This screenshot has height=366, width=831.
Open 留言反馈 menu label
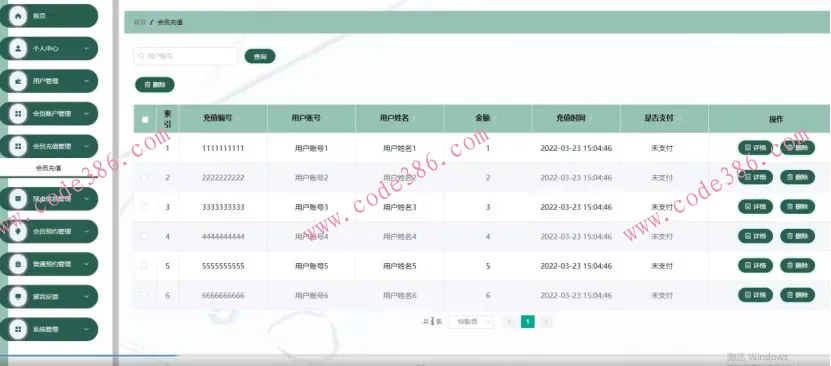pos(46,296)
